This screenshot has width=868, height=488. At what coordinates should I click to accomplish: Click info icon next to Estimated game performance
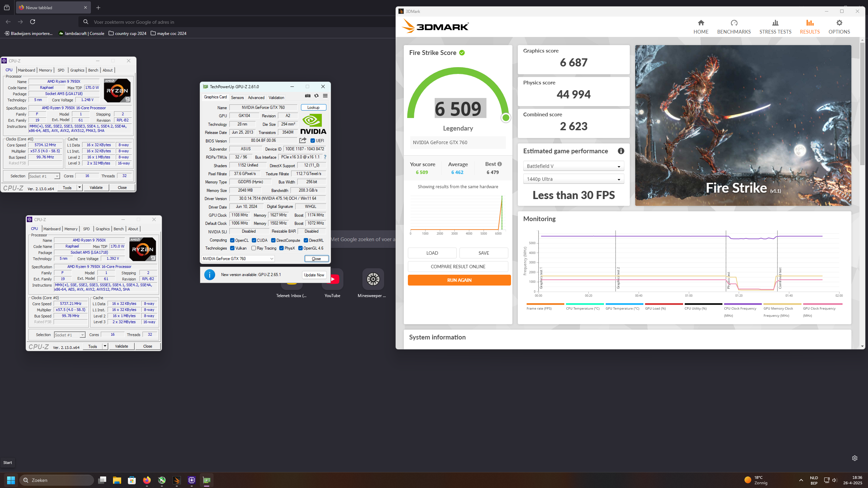[x=621, y=151]
